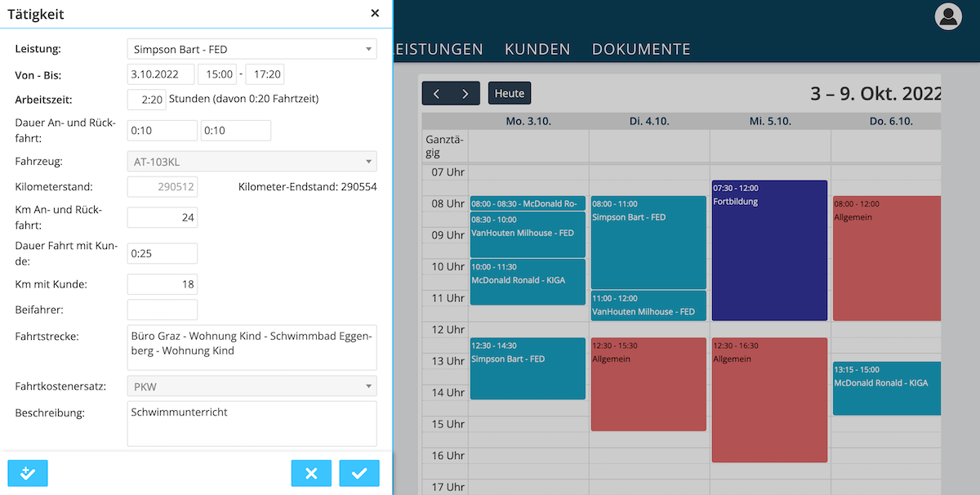The image size is (980, 495).
Task: Open Tuesday 12:30 - 15:30 Allgemein event
Action: [648, 384]
